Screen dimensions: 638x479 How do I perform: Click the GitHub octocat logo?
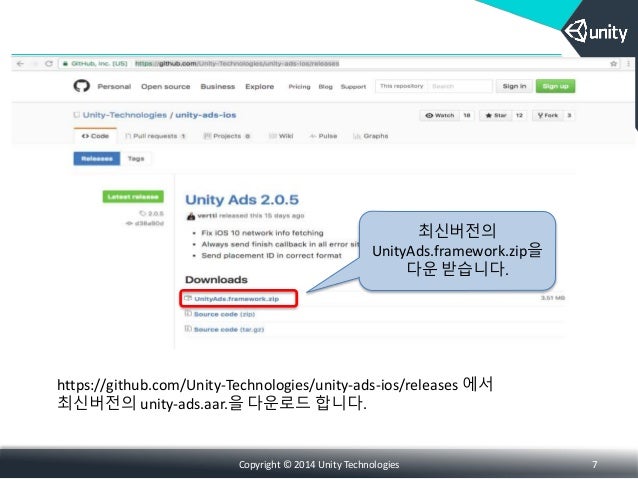click(x=81, y=86)
